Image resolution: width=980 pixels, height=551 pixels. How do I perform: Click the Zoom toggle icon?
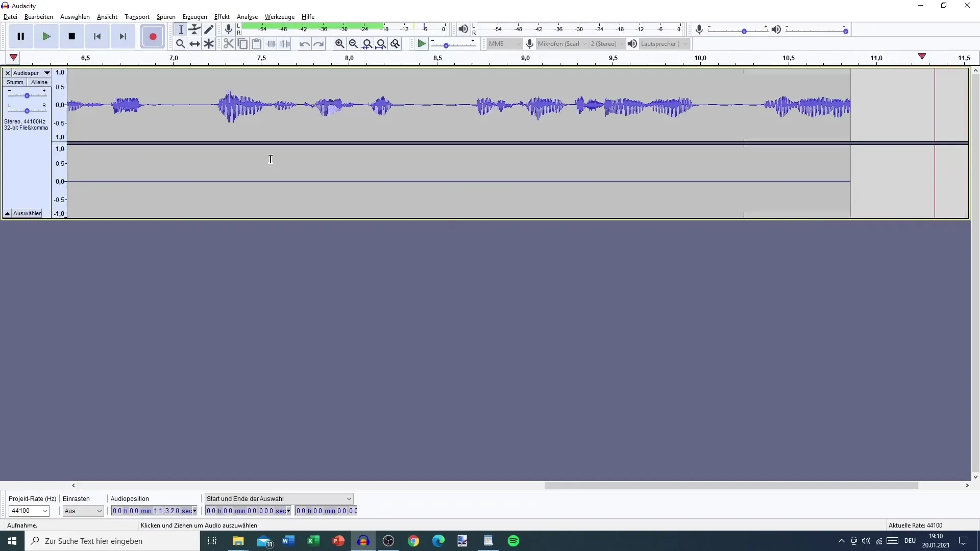click(x=395, y=44)
